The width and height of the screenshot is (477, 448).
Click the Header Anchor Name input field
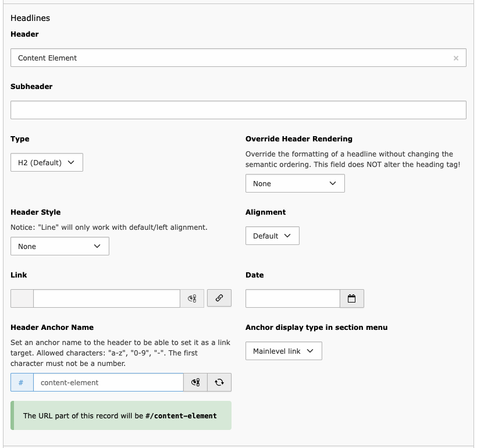click(x=108, y=382)
